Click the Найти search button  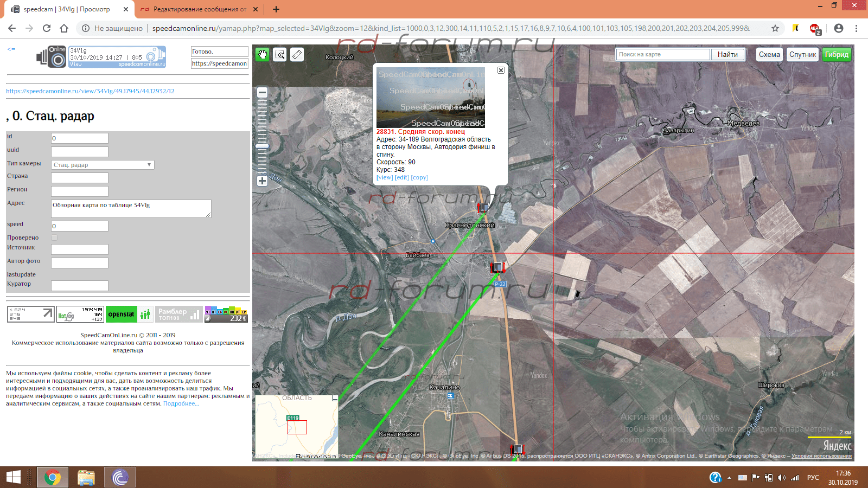(x=727, y=54)
